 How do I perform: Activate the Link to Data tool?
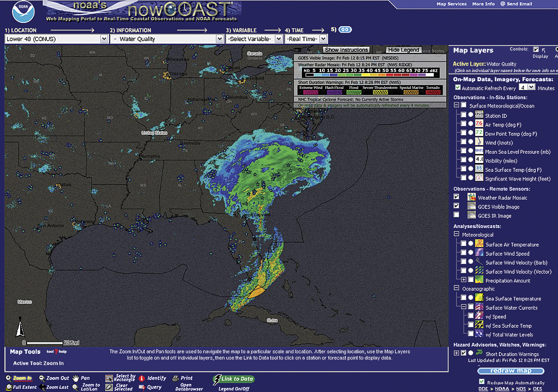point(233,379)
